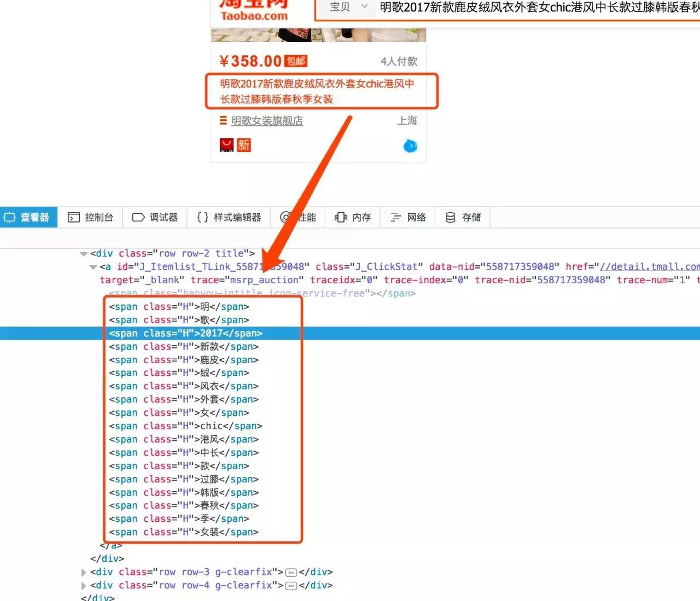Select the baoyou-intitle icon-service-free span
This screenshot has height=601, width=700.
[262, 294]
